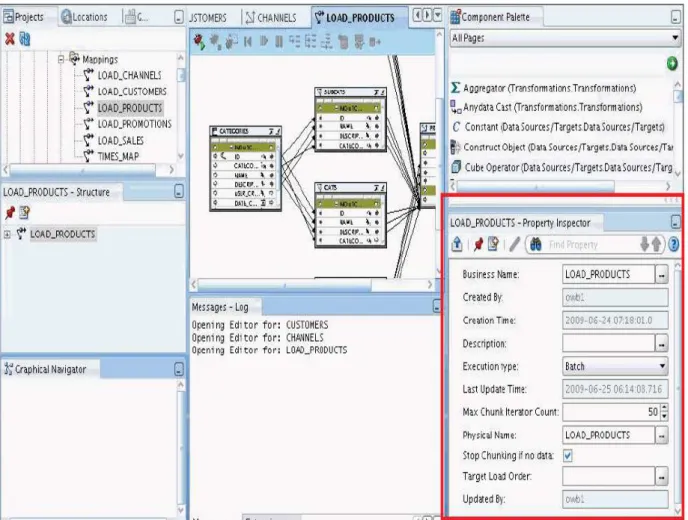Minimize the Graphical Navigator panel
Image resolution: width=688 pixels, height=520 pixels.
(179, 369)
